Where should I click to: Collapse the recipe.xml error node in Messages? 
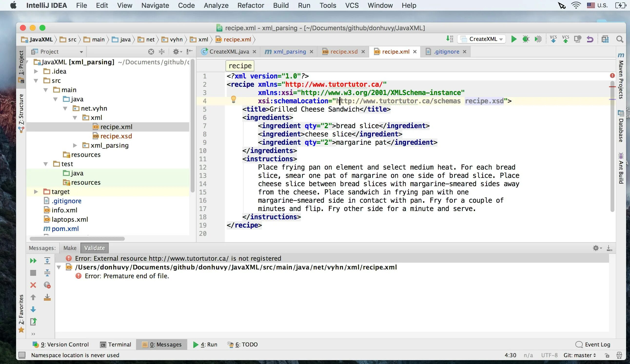59,267
